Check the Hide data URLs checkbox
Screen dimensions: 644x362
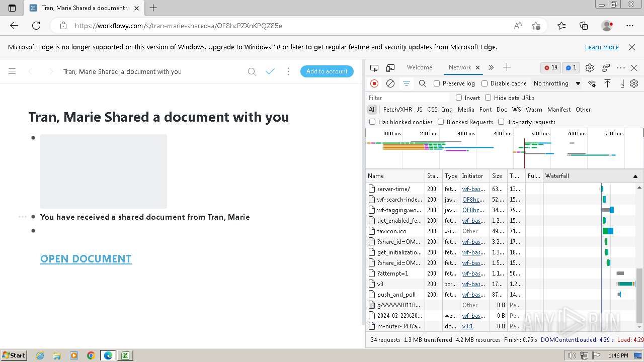pyautogui.click(x=488, y=98)
